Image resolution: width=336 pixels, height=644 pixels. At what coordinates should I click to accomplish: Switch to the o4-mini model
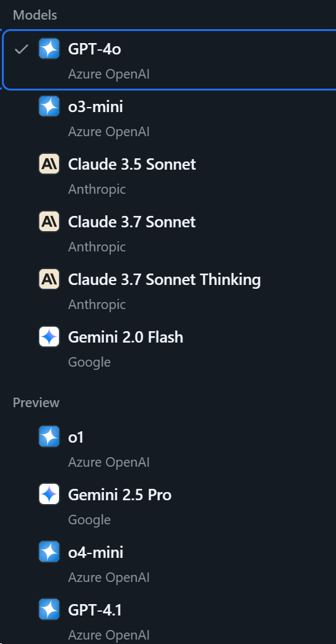[x=169, y=564]
